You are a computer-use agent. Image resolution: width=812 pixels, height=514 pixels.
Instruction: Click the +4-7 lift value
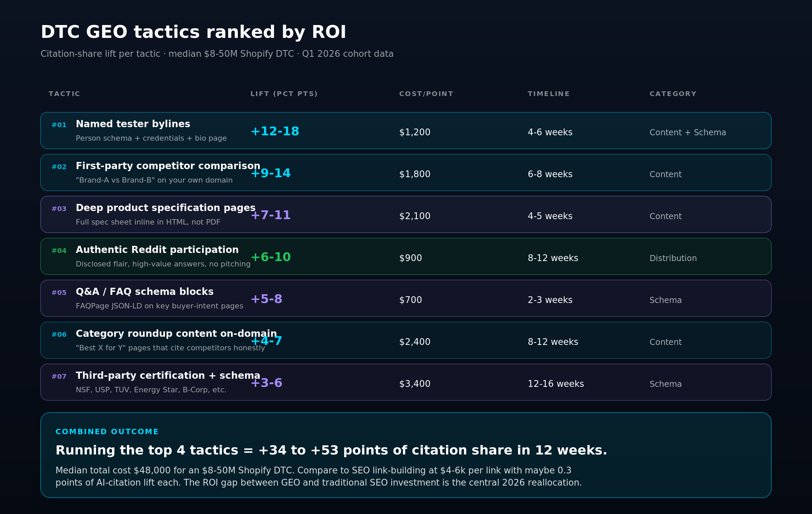pyautogui.click(x=267, y=341)
